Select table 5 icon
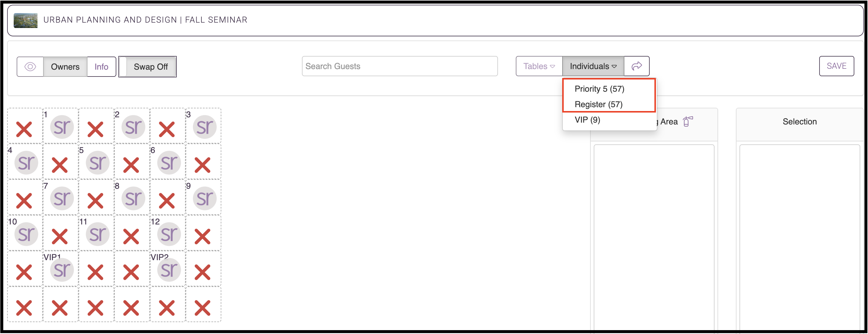This screenshot has width=868, height=334. click(x=98, y=163)
